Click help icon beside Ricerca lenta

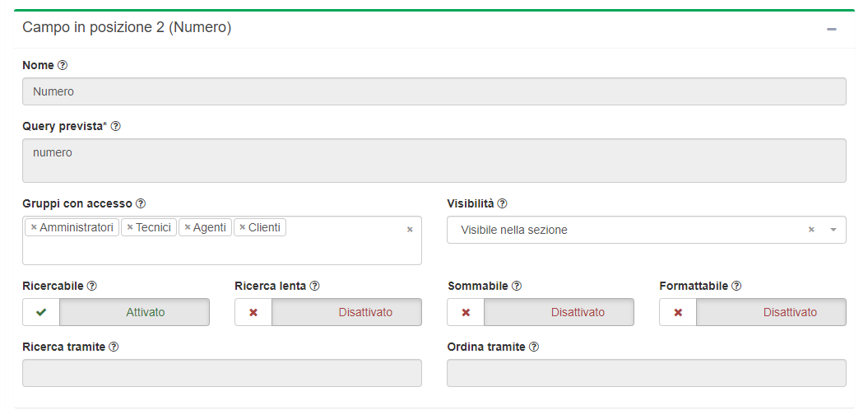pos(314,286)
